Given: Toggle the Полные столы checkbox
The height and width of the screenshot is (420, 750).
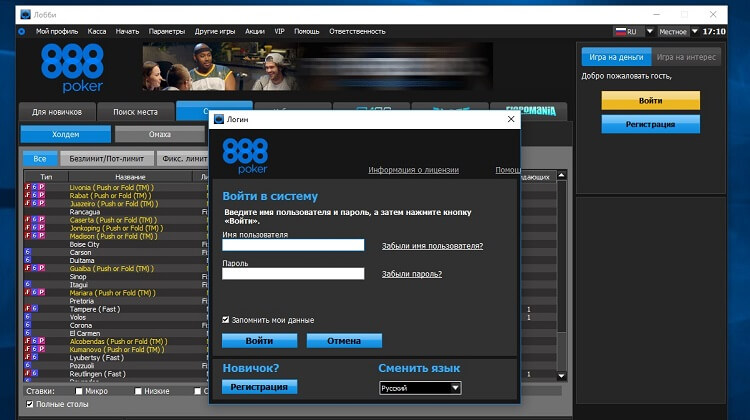Looking at the screenshot, I should 30,404.
